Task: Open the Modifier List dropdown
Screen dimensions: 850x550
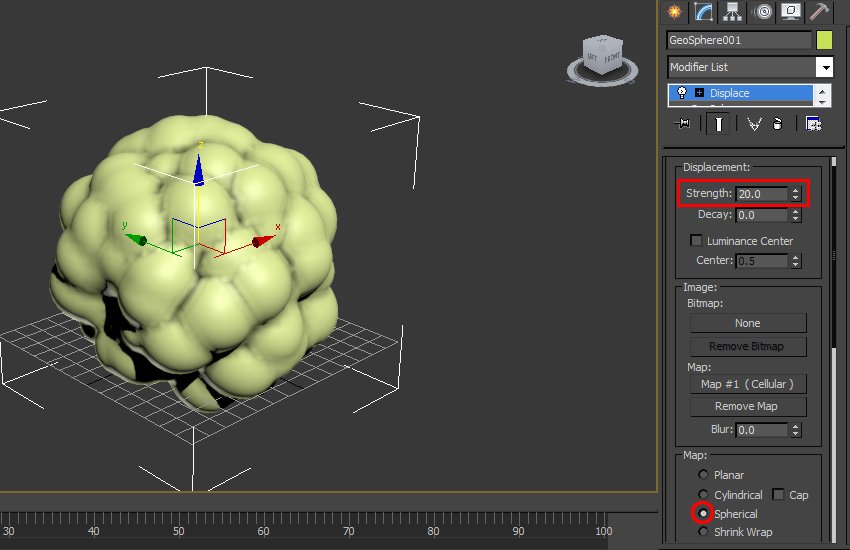Action: 824,67
